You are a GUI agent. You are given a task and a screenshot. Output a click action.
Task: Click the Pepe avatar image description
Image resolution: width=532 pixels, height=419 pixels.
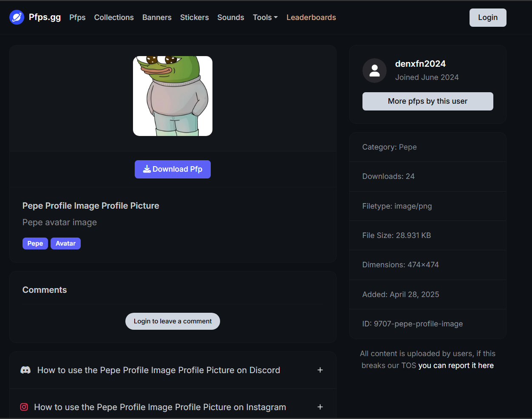coord(59,222)
